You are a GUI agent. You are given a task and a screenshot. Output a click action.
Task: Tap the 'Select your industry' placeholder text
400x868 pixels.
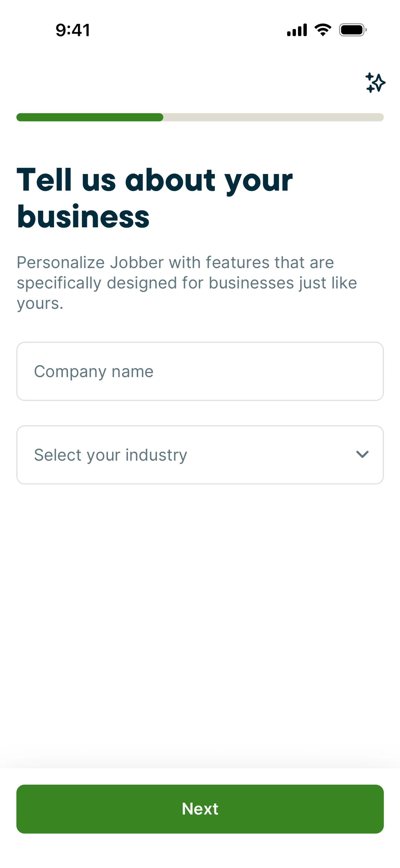(x=110, y=455)
